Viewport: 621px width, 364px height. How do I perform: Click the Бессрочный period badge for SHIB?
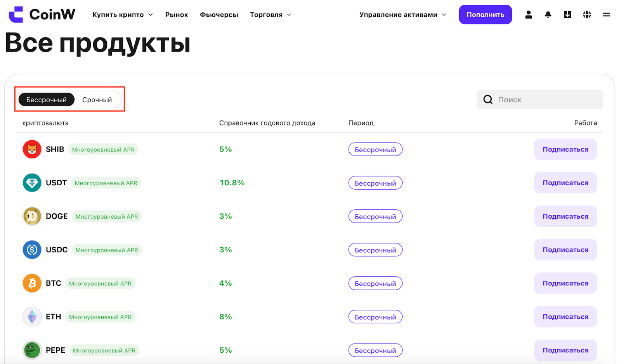375,150
